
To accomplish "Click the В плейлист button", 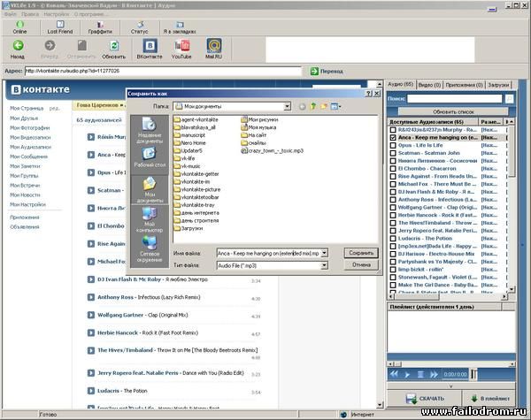I will 489,399.
